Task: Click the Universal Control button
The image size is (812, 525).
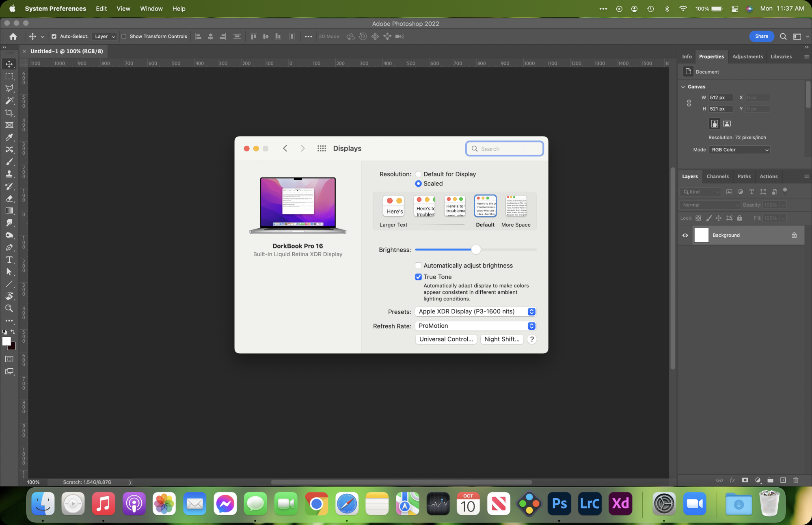Action: (x=446, y=339)
